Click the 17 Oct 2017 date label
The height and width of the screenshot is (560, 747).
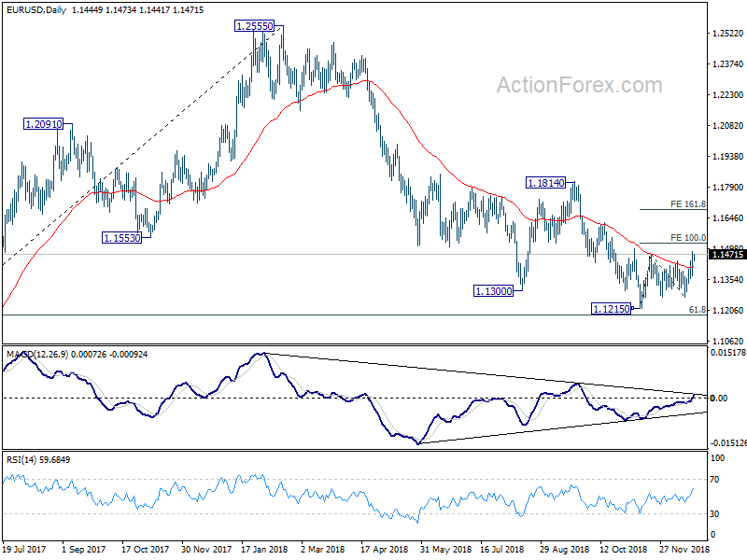(x=145, y=549)
